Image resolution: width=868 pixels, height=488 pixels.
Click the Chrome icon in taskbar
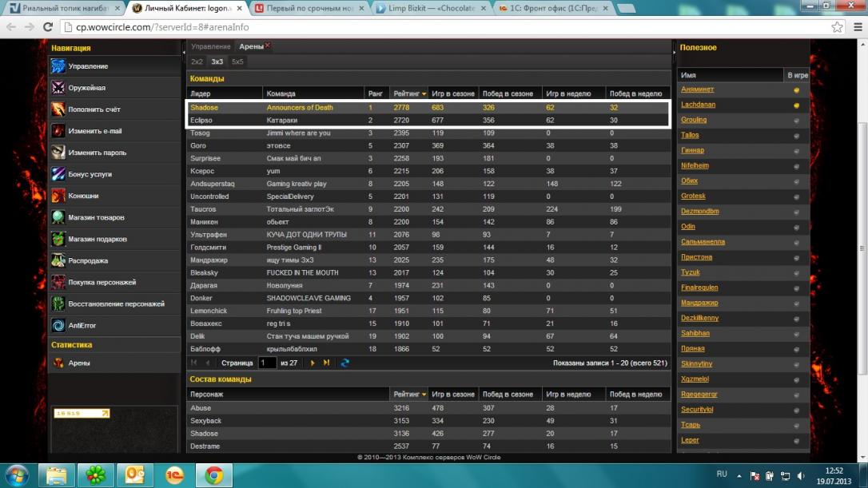coord(213,475)
